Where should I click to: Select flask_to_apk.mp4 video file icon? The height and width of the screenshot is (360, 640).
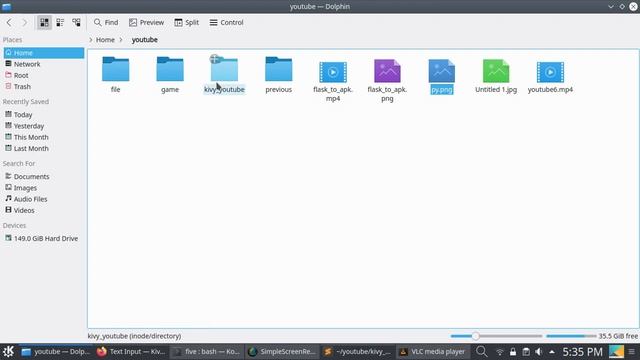(x=333, y=72)
